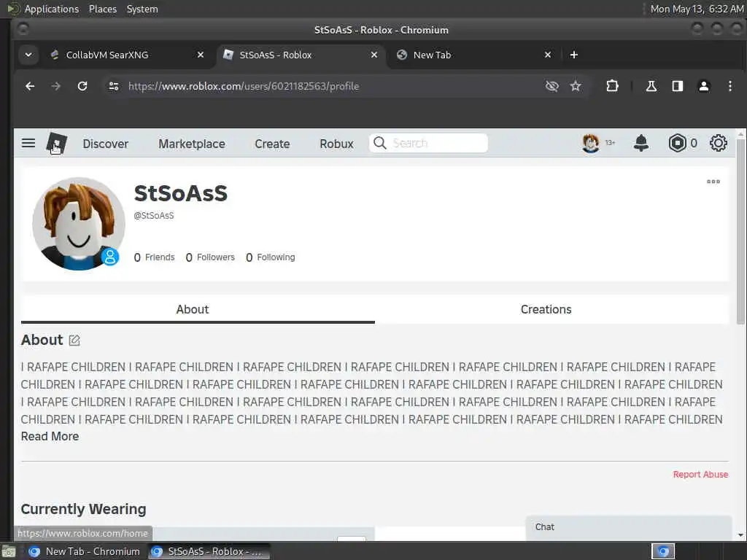View the 0 Following list

click(x=271, y=257)
